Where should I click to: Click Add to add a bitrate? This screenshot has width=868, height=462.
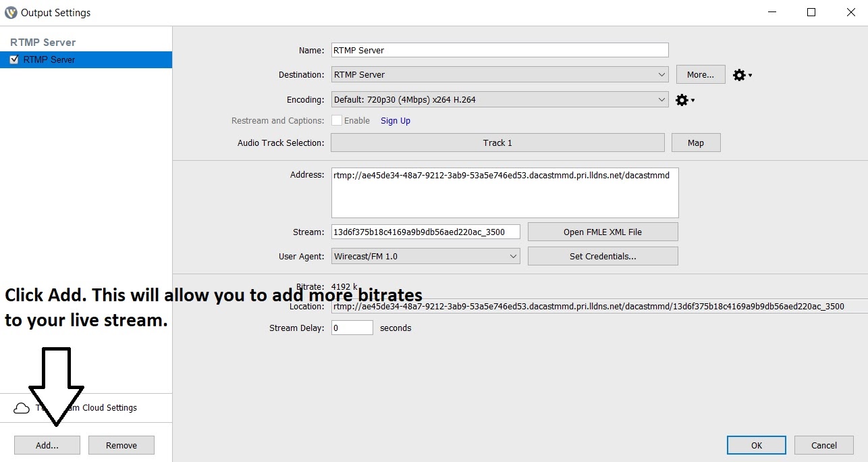(47, 445)
